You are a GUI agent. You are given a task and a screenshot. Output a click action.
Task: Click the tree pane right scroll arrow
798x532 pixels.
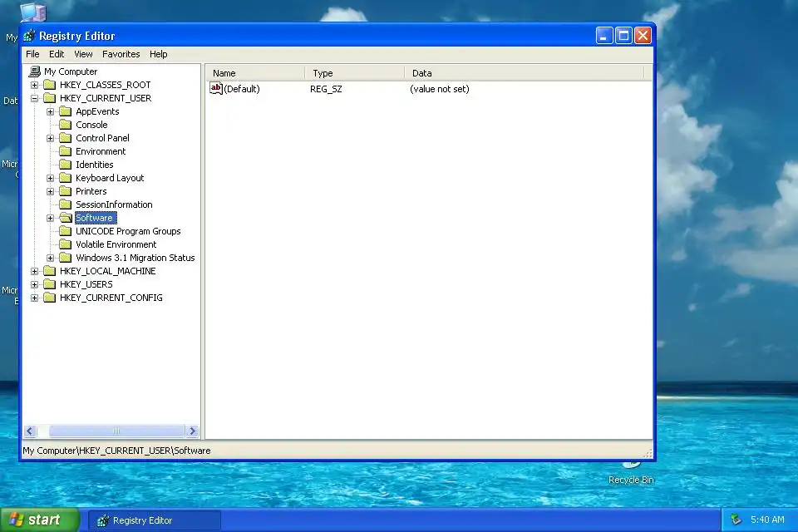(192, 431)
